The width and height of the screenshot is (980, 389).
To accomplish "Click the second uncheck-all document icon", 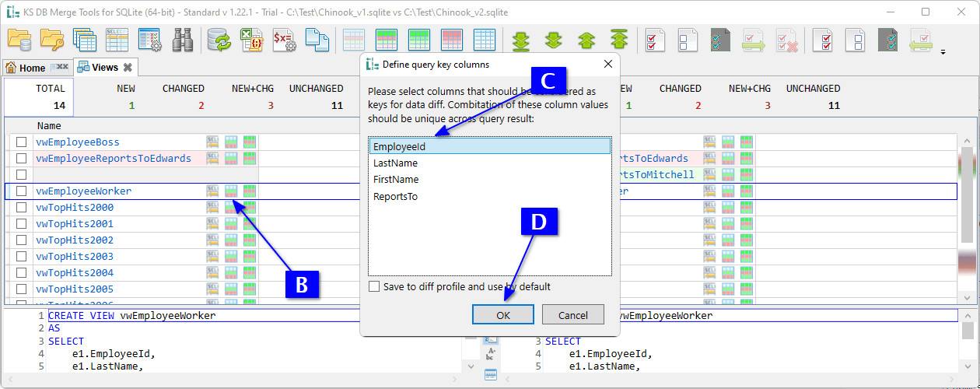I will (x=856, y=40).
